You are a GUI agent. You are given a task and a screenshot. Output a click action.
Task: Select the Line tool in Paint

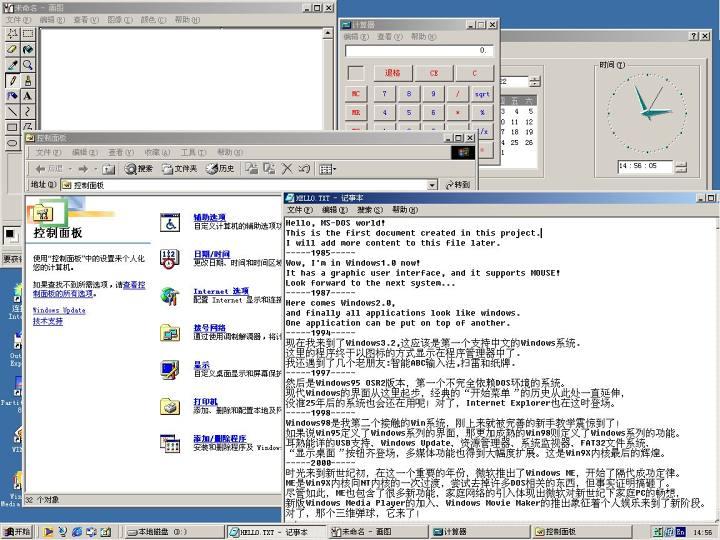tap(12, 112)
